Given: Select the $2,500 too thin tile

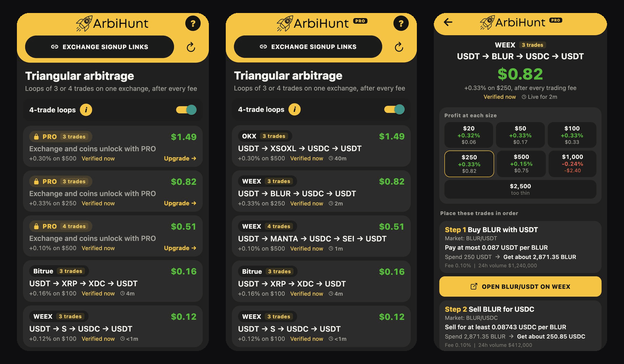Looking at the screenshot, I should 520,189.
